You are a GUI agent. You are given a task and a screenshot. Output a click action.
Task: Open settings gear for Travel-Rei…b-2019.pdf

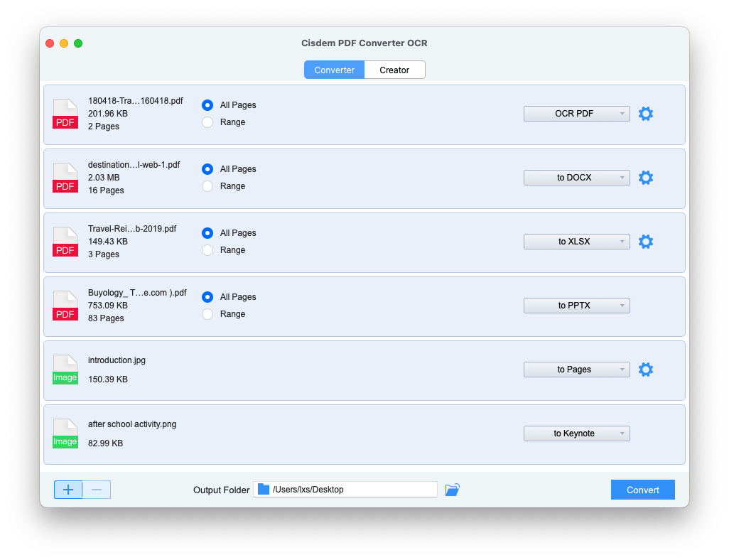(x=645, y=242)
